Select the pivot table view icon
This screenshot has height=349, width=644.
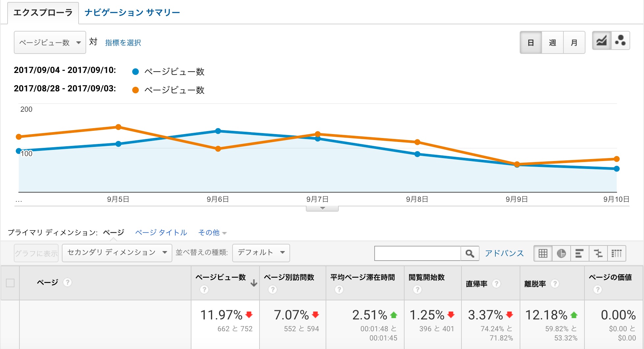[616, 253]
